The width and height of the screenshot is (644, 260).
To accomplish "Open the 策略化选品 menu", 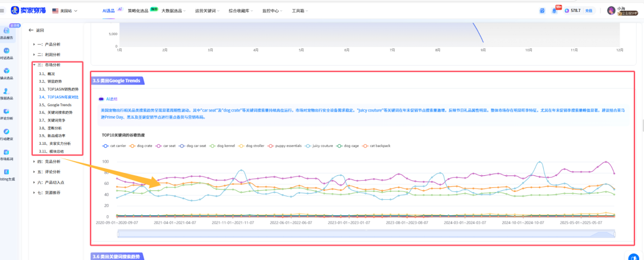I will click(x=138, y=11).
